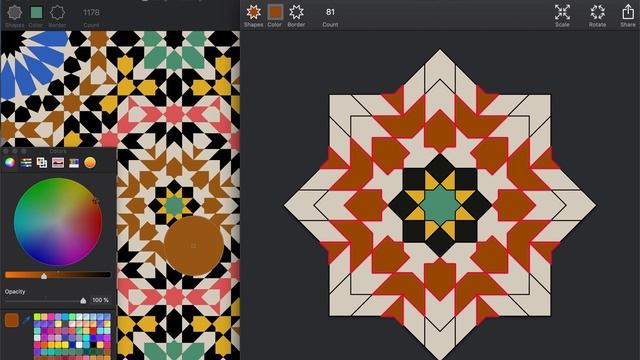Switch to color sliders picker mode
640x360 pixels.
tap(26, 162)
